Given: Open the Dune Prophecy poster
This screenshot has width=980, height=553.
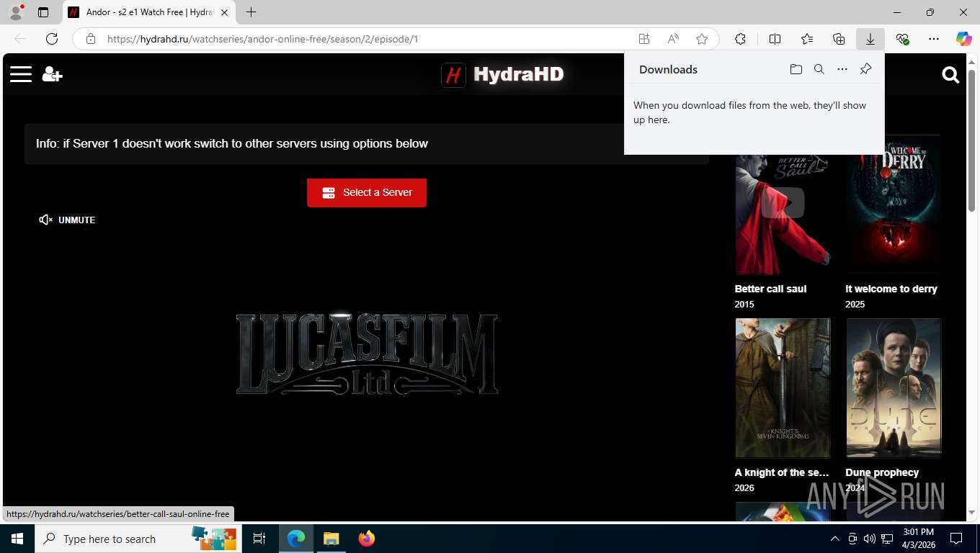Looking at the screenshot, I should click(894, 388).
